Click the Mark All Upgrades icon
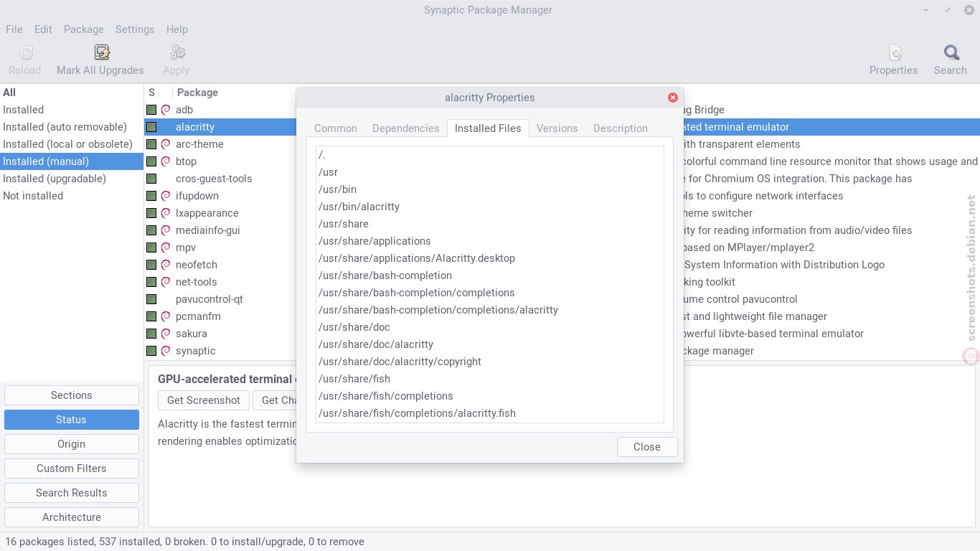Viewport: 980px width, 551px height. tap(100, 52)
